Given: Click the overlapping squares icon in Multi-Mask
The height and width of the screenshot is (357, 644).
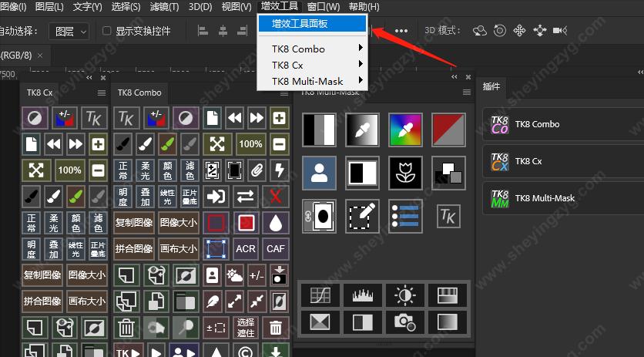Looking at the screenshot, I should tap(448, 173).
